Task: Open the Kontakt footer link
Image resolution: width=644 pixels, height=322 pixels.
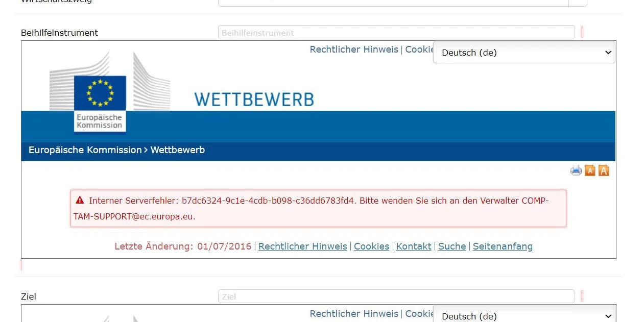Action: click(414, 246)
